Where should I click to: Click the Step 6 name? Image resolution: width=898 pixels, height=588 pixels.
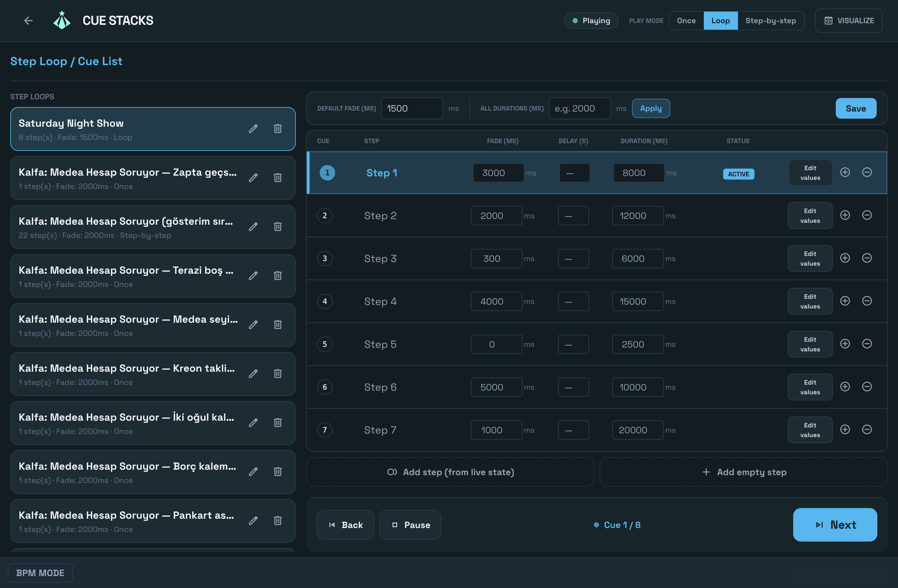point(380,387)
